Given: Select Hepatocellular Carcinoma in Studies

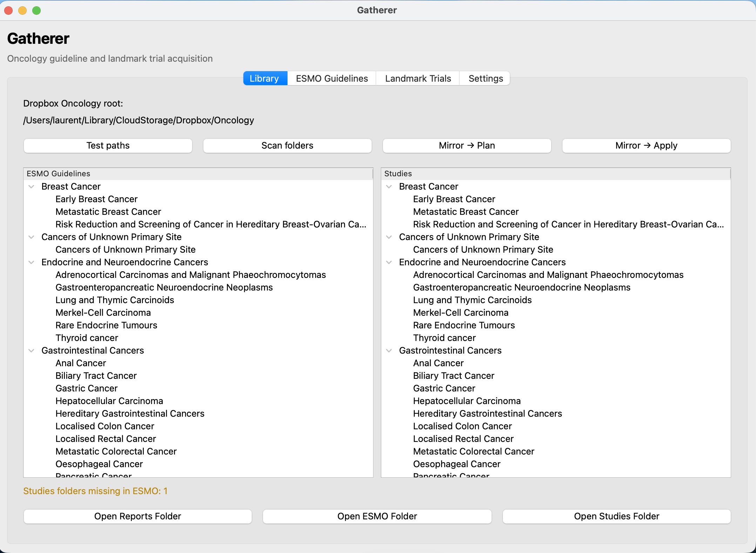Looking at the screenshot, I should 556,401.
